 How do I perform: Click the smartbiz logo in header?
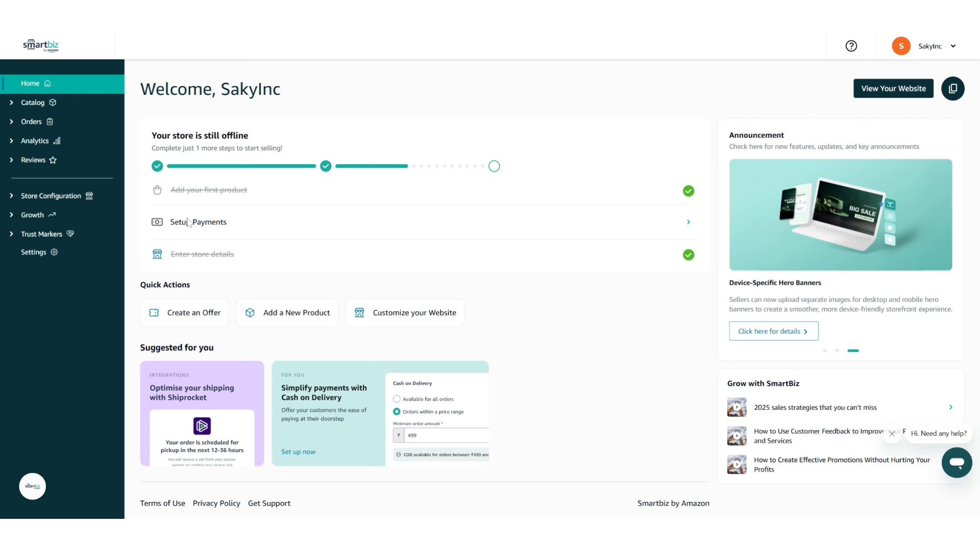click(41, 45)
